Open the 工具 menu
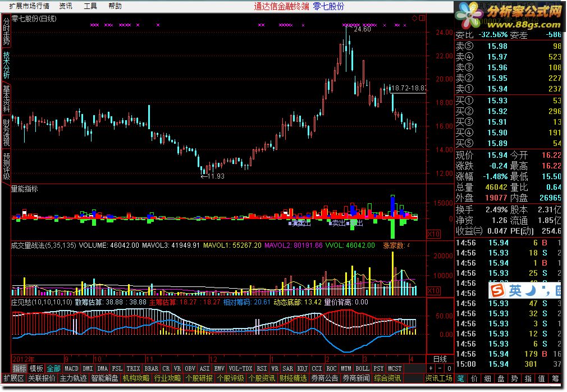This screenshot has height=392, width=567. coord(90,6)
